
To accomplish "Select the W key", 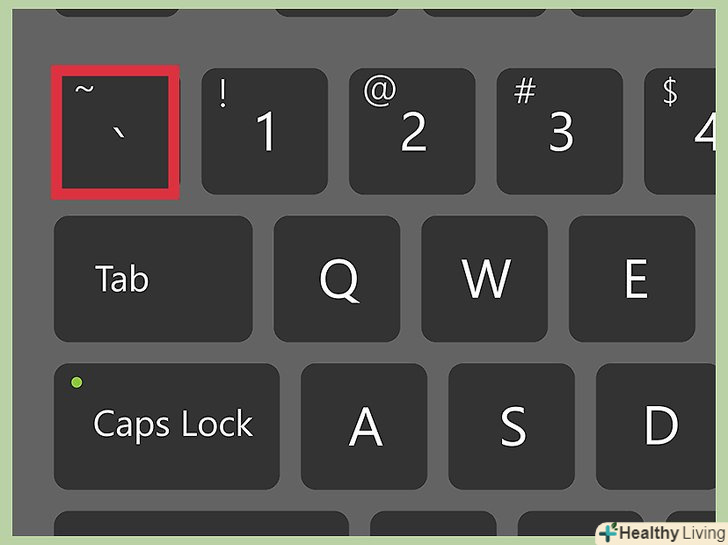I will 485,279.
